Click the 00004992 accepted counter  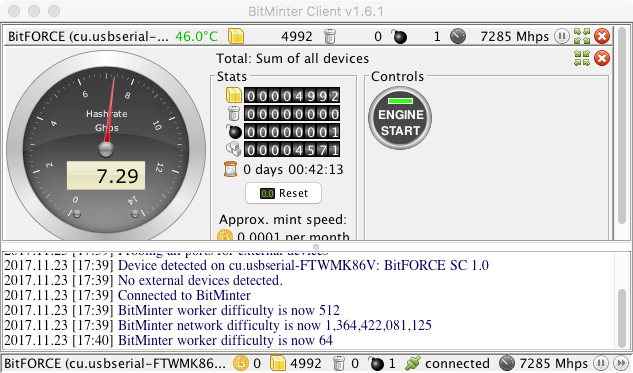coord(292,96)
